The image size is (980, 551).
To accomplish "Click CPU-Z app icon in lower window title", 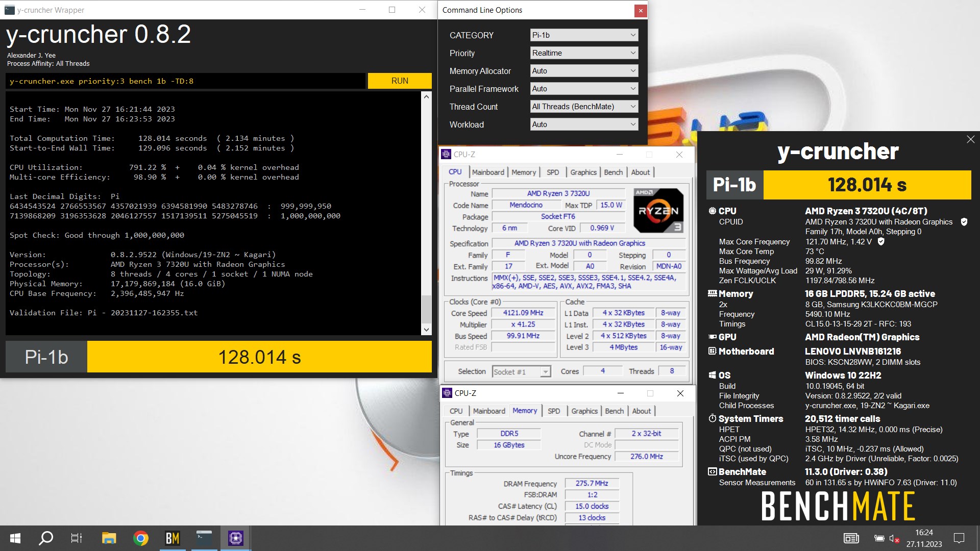I will click(x=447, y=393).
